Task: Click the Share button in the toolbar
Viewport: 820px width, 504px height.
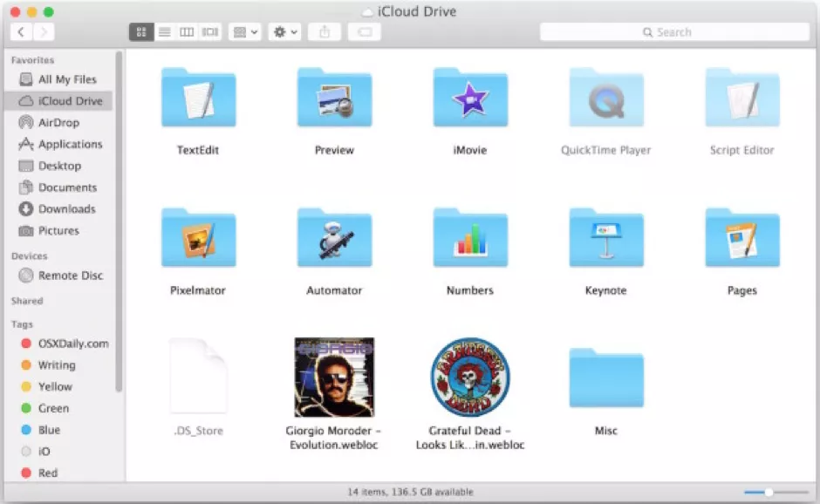Action: (x=323, y=31)
